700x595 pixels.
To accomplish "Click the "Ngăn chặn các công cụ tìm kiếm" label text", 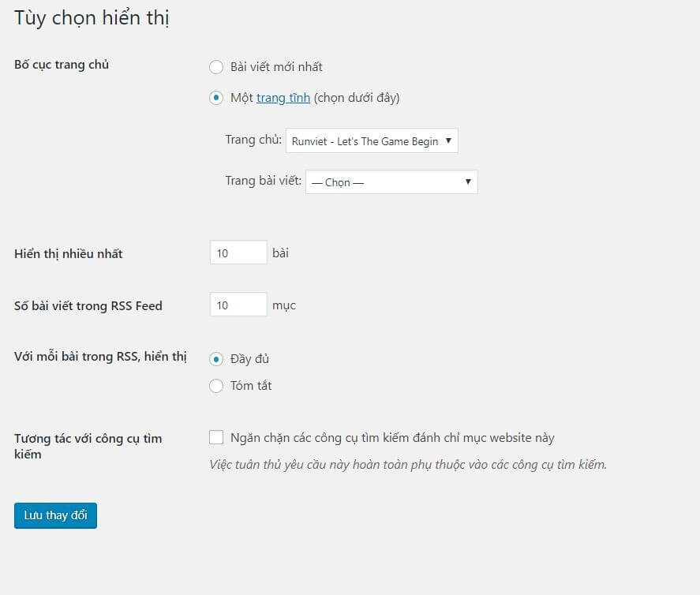I will 392,438.
